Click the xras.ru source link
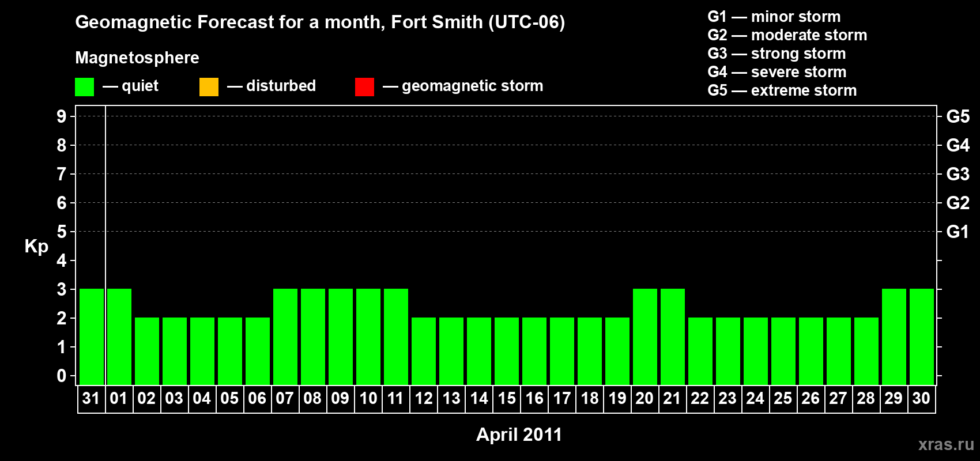 point(946,444)
